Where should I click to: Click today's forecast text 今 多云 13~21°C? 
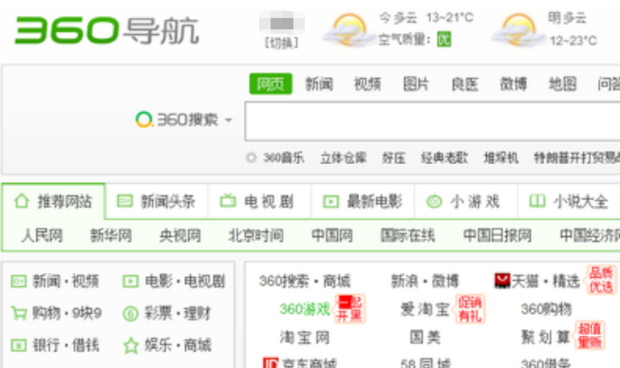pos(426,18)
